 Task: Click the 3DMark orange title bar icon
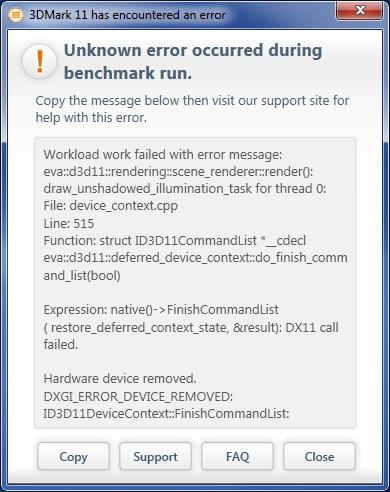[x=15, y=15]
